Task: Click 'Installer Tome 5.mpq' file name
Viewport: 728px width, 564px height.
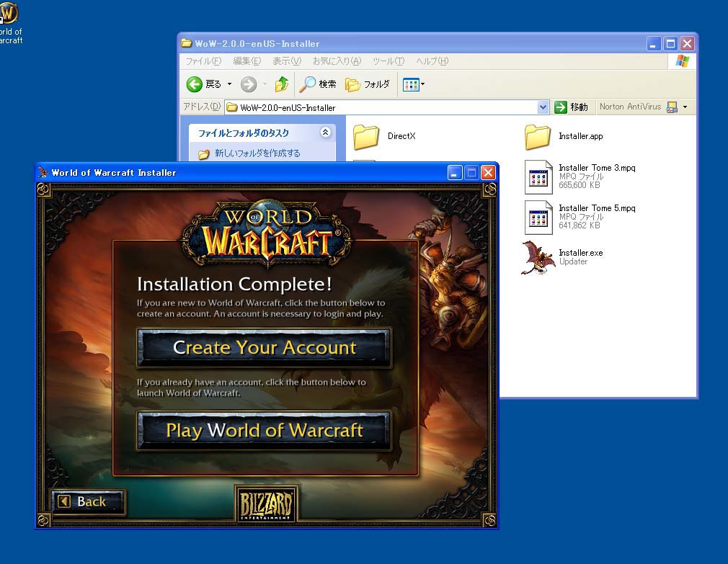Action: (597, 207)
